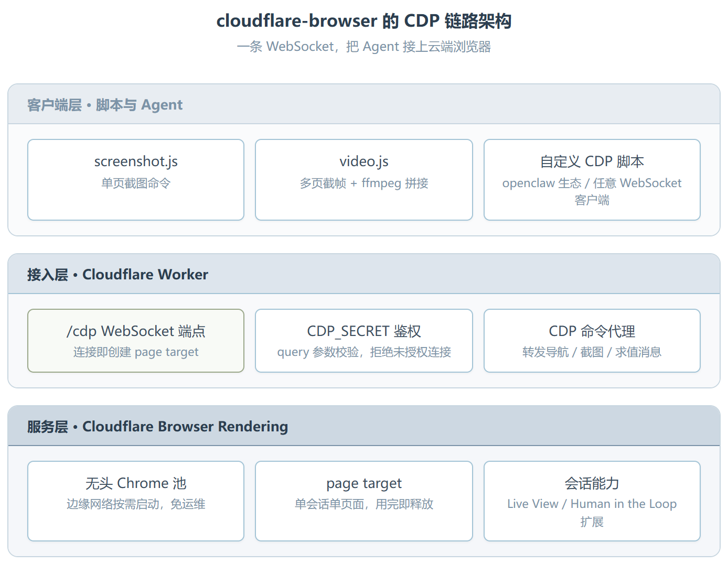Click the text 边缘网络按需启动，免运维
728x564 pixels.
click(136, 504)
